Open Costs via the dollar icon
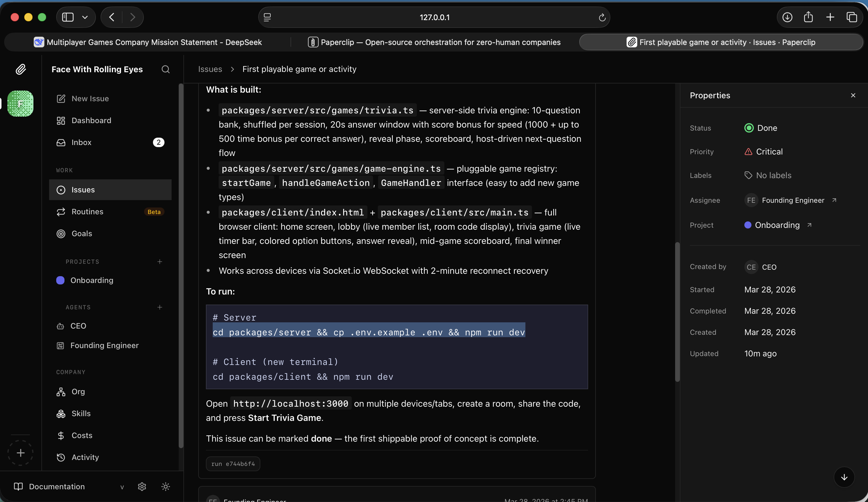The height and width of the screenshot is (502, 868). click(61, 435)
